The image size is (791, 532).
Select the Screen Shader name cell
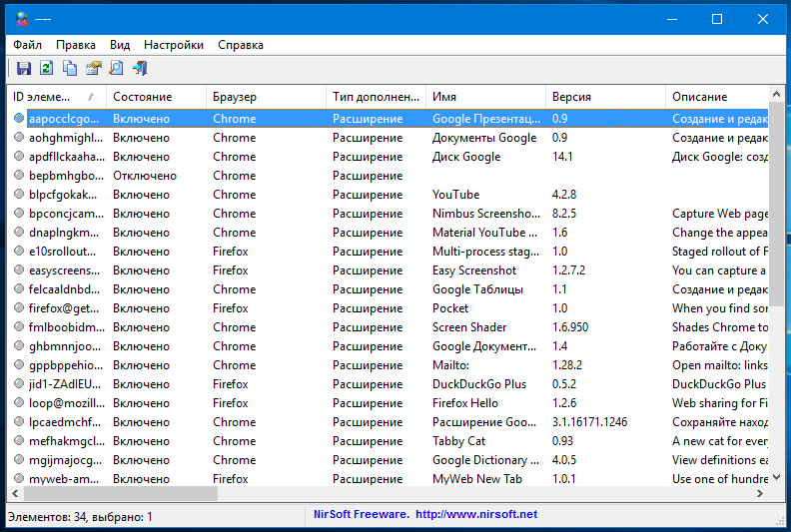click(x=469, y=327)
